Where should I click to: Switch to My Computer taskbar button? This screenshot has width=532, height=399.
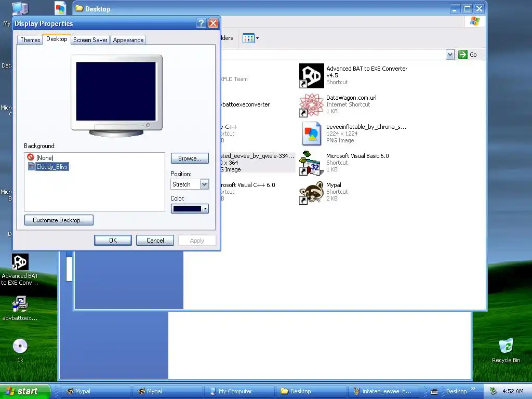tap(239, 391)
